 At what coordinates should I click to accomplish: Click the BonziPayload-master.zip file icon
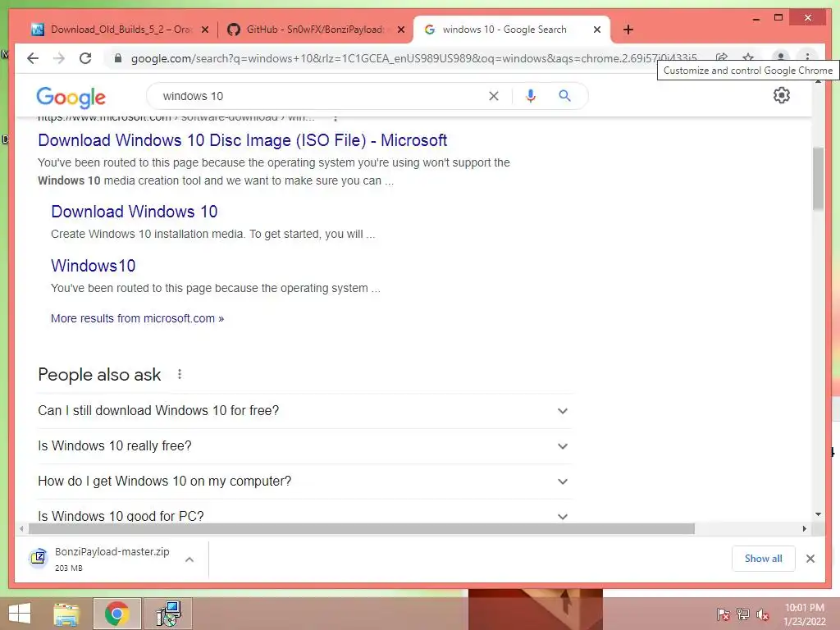(38, 559)
